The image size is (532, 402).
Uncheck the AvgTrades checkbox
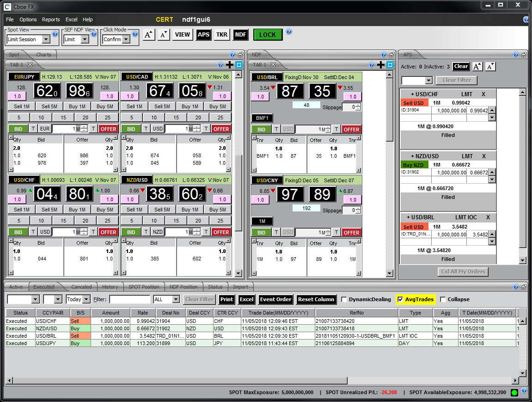[400, 299]
